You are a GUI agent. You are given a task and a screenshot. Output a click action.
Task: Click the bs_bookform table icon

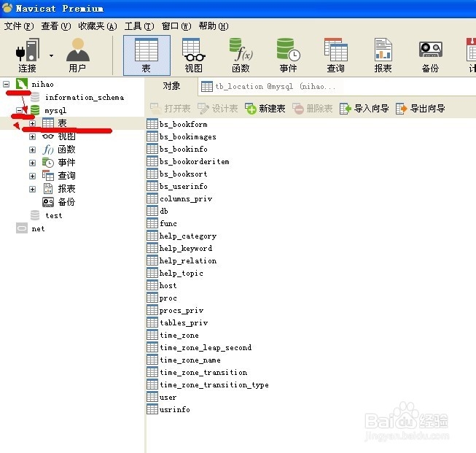click(x=152, y=124)
